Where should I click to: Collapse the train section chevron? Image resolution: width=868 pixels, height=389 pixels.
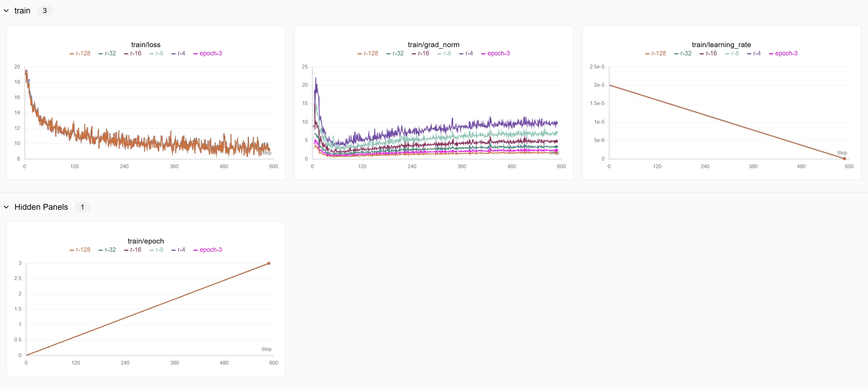(x=6, y=11)
